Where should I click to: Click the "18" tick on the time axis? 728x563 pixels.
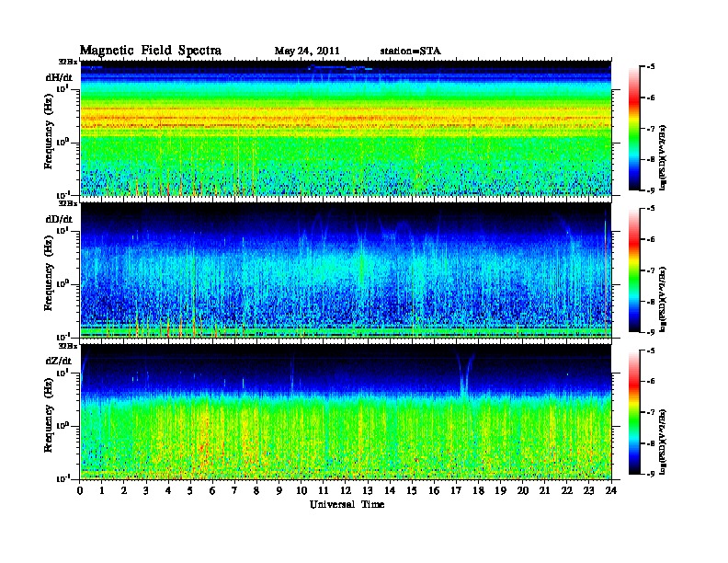[478, 491]
